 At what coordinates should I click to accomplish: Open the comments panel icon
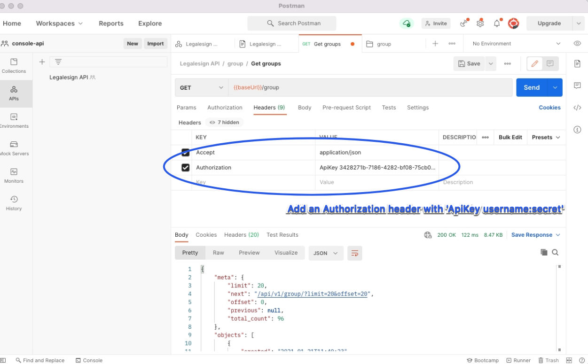[x=577, y=85]
